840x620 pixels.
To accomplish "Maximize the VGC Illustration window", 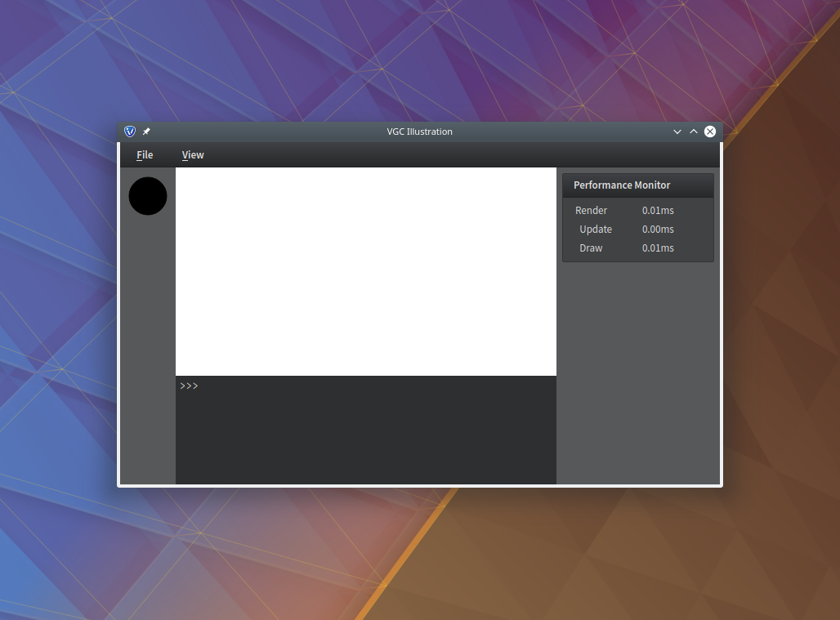I will pyautogui.click(x=693, y=132).
